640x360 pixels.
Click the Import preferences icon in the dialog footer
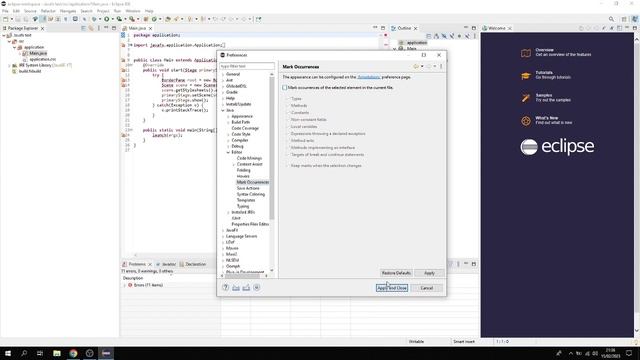tap(236, 287)
